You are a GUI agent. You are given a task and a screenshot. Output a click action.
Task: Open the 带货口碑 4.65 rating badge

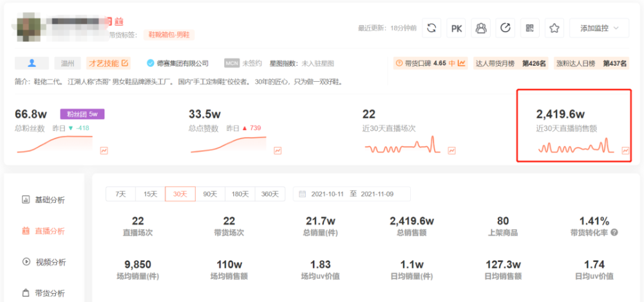click(x=430, y=63)
